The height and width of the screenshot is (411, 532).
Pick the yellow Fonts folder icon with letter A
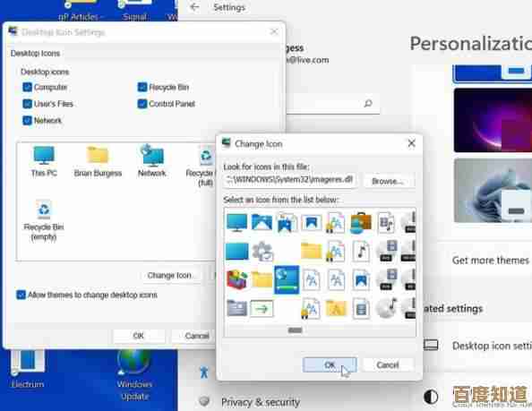336,308
